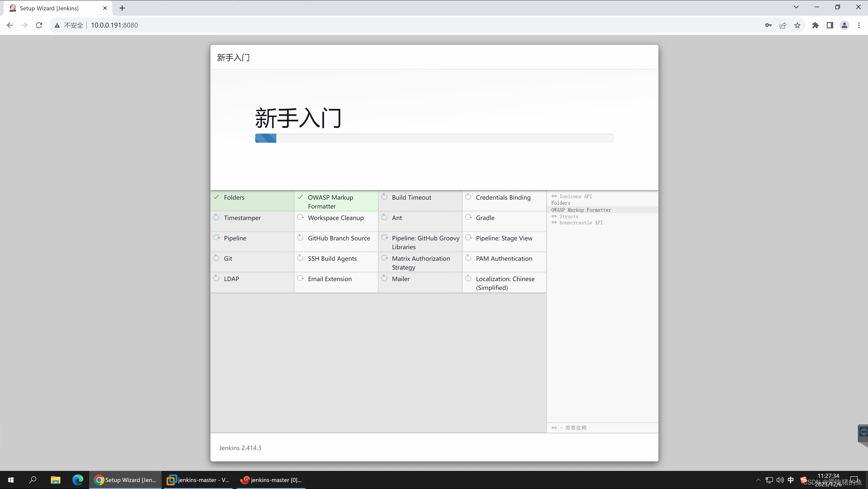Open the Chrome three-dot menu

(859, 25)
